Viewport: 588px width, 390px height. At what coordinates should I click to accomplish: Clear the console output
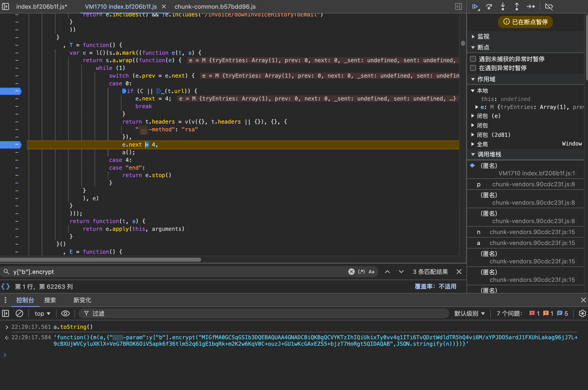click(x=19, y=313)
